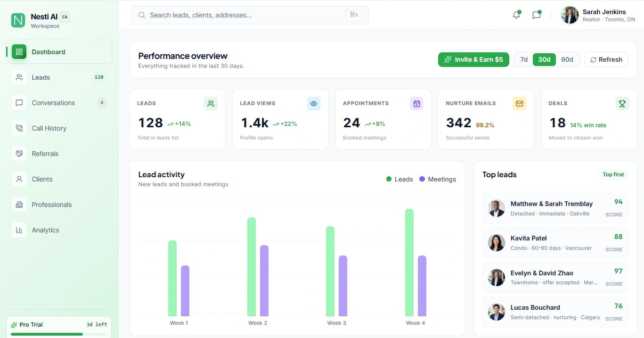Toggle the Leads series in chart legend
The height and width of the screenshot is (338, 644).
coord(399,179)
